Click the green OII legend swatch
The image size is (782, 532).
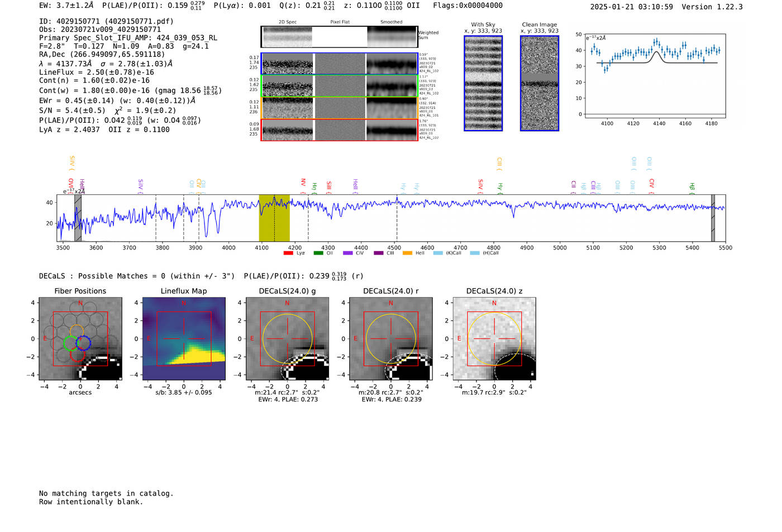[318, 253]
